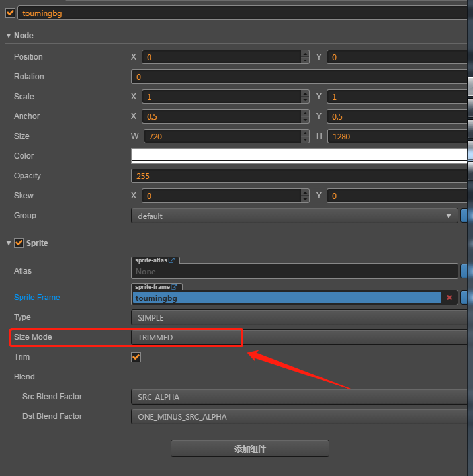Click the Scale X decrement stepper arrow
473x476 pixels.
305,100
